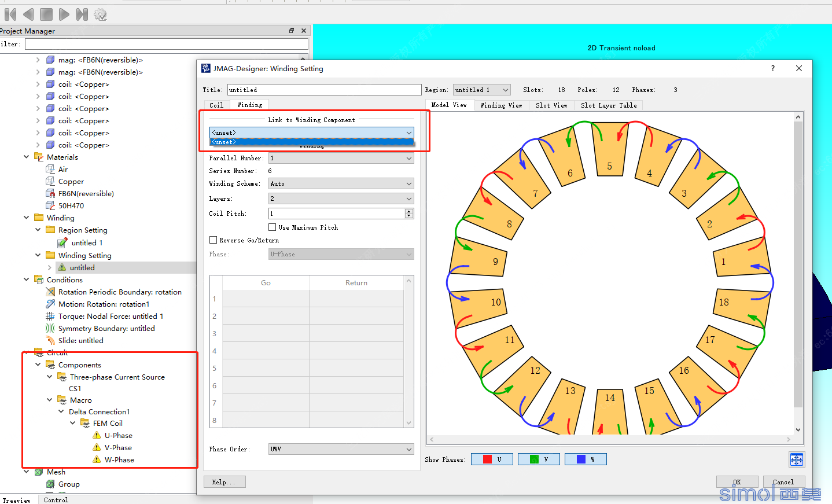
Task: Open the Link to Winding Component dropdown
Action: pyautogui.click(x=312, y=133)
